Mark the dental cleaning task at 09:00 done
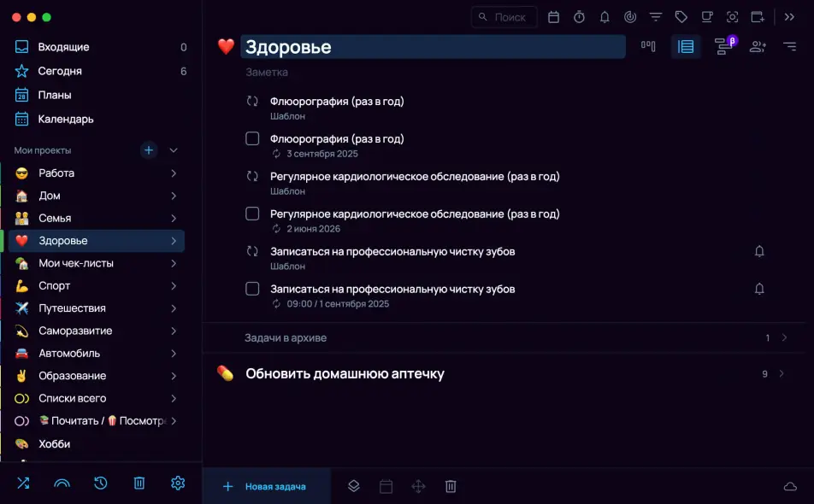This screenshot has height=504, width=814. click(x=252, y=290)
